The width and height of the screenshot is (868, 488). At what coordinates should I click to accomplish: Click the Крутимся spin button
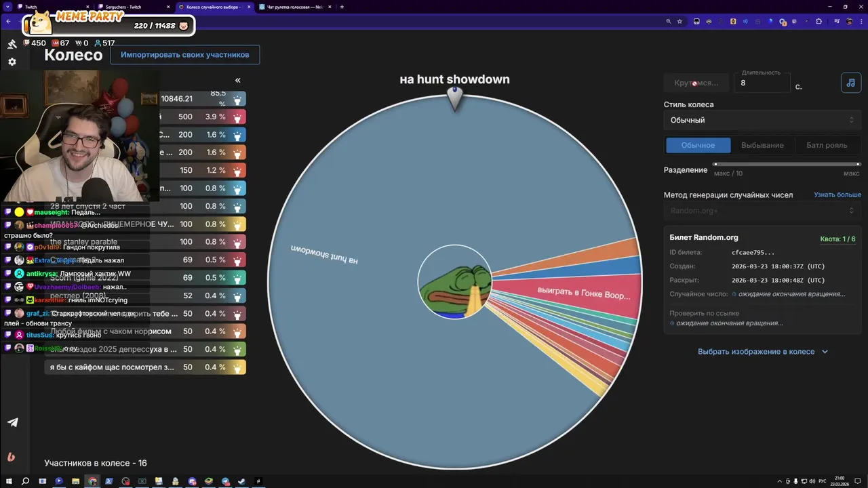696,83
